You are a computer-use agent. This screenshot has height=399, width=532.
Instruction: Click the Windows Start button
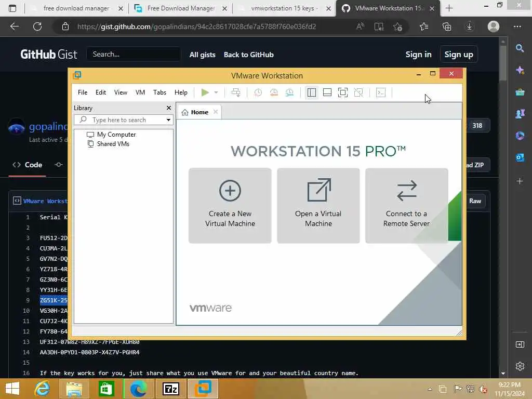[x=12, y=389]
